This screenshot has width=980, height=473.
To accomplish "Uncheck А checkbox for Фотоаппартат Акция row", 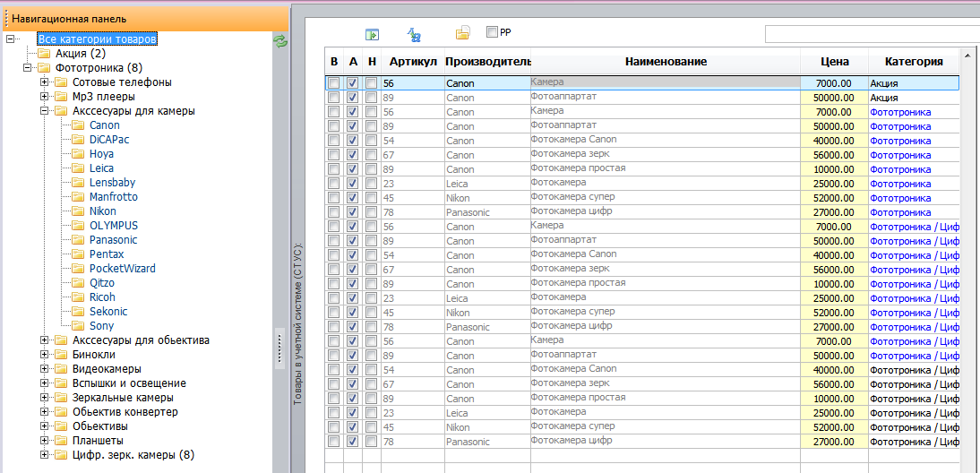I will point(353,98).
